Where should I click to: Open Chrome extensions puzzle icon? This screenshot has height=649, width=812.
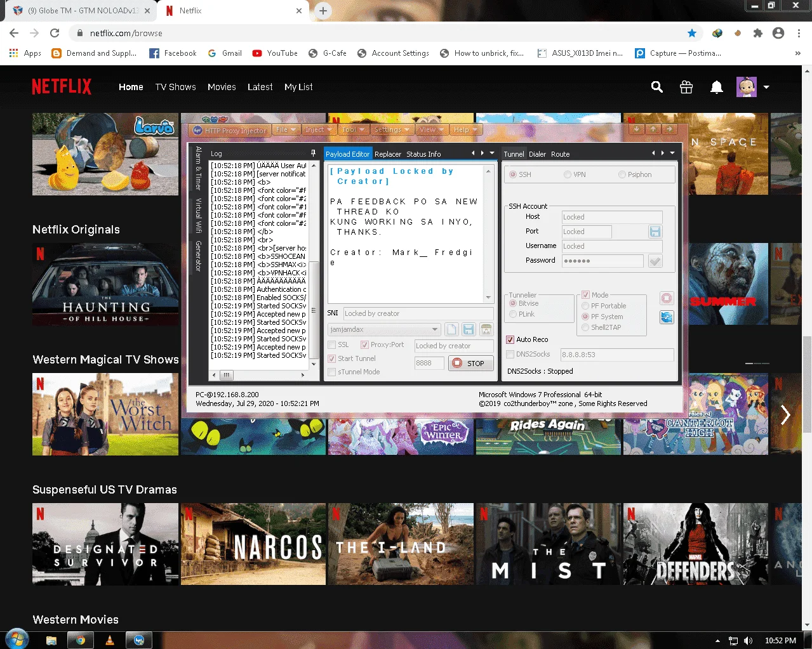[758, 33]
